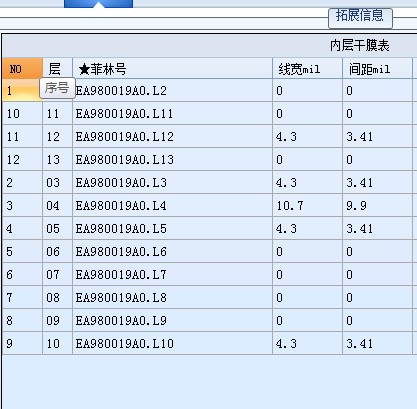
Task: Sort by the NO column header
Action: (x=23, y=69)
